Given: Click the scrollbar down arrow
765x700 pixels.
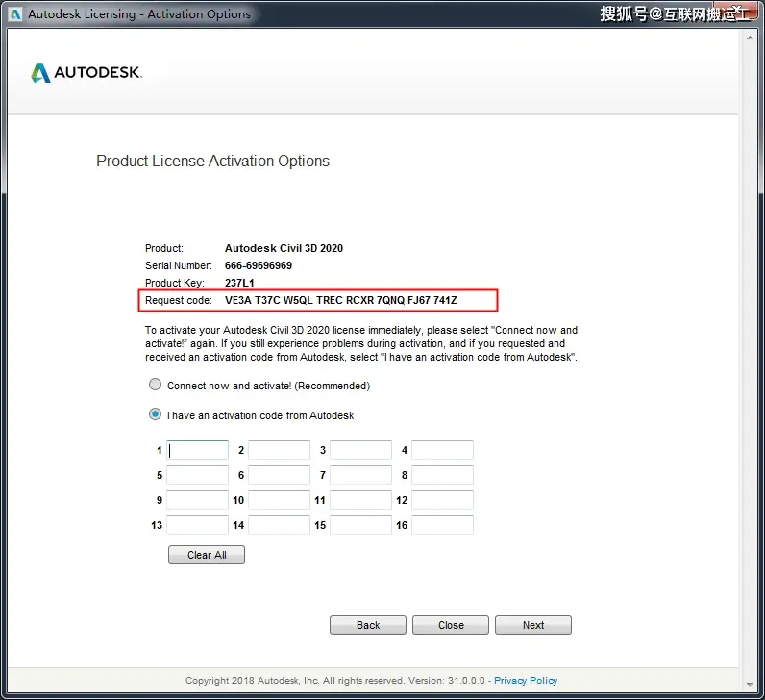Looking at the screenshot, I should 750,685.
